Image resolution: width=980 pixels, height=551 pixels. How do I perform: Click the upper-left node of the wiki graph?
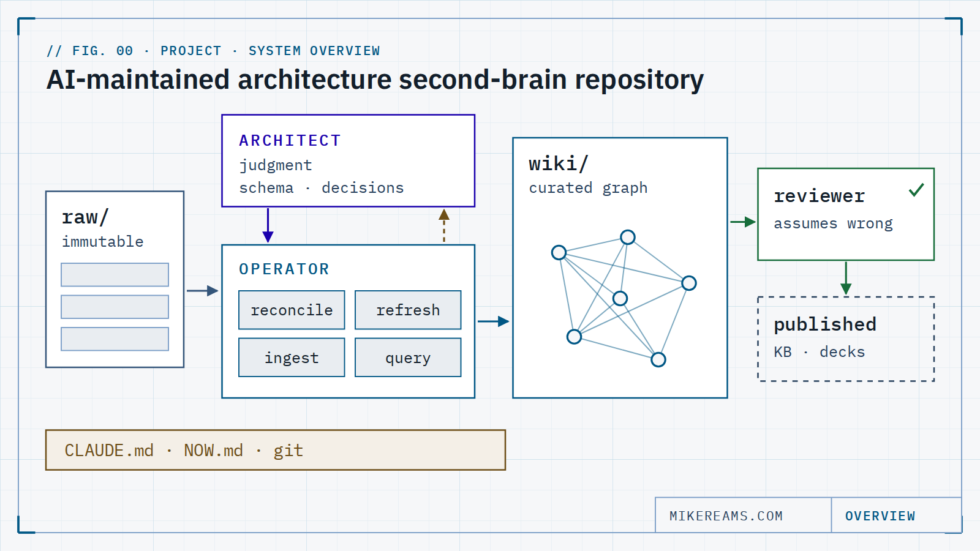tap(559, 252)
